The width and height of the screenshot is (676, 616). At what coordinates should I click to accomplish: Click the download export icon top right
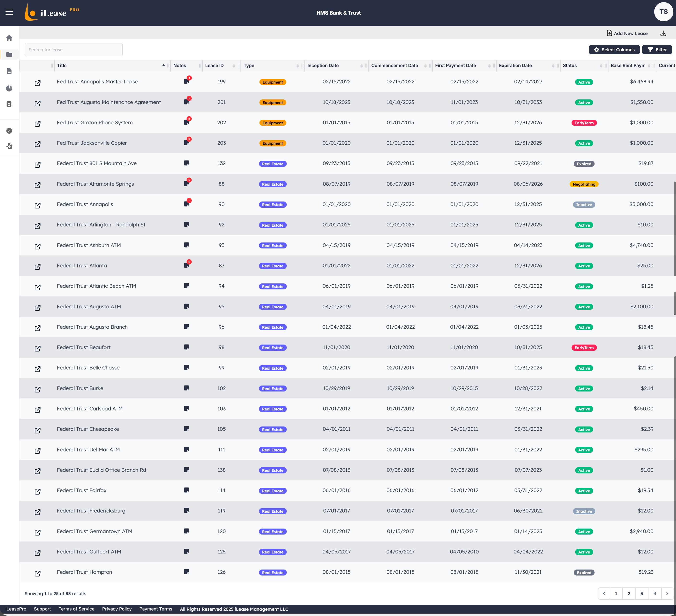pos(663,33)
